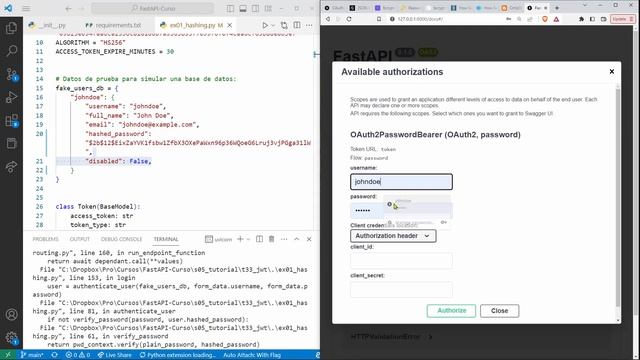Create a new terminal with plus icon

(240, 239)
